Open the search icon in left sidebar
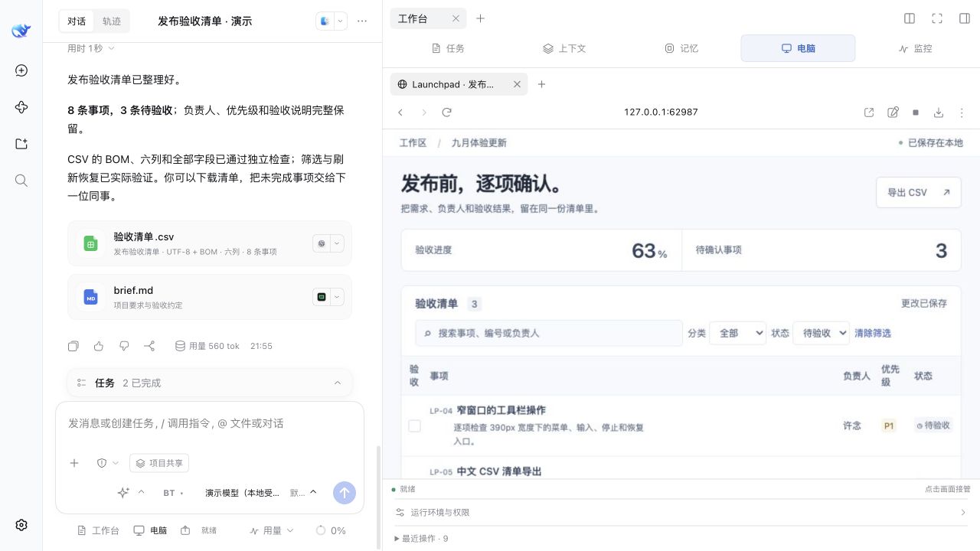980x551 pixels. (21, 181)
